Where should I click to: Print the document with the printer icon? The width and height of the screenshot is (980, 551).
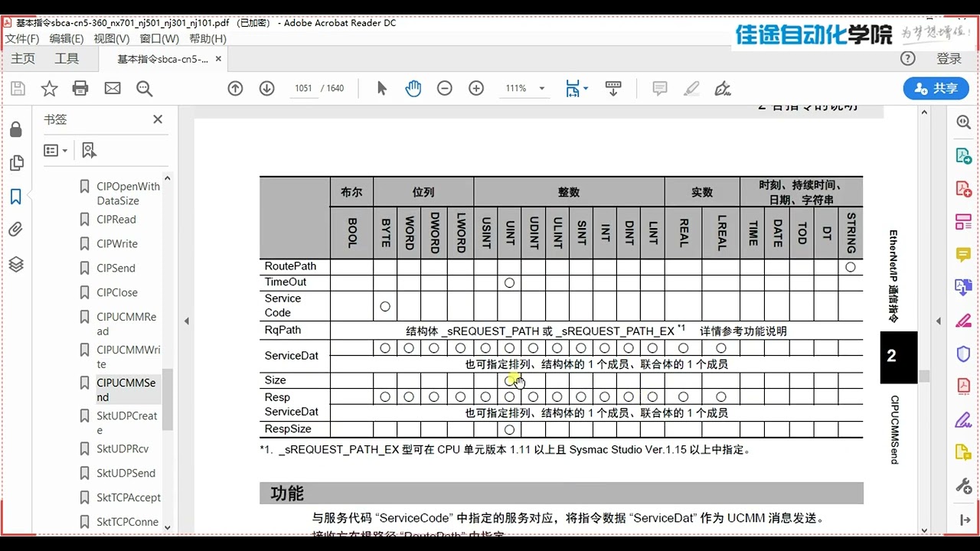pyautogui.click(x=80, y=89)
